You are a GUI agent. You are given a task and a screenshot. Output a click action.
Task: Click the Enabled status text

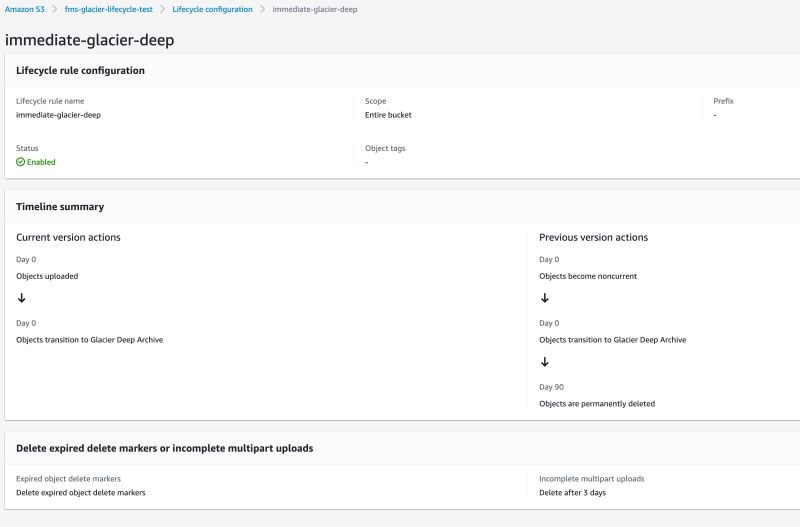[x=41, y=162]
